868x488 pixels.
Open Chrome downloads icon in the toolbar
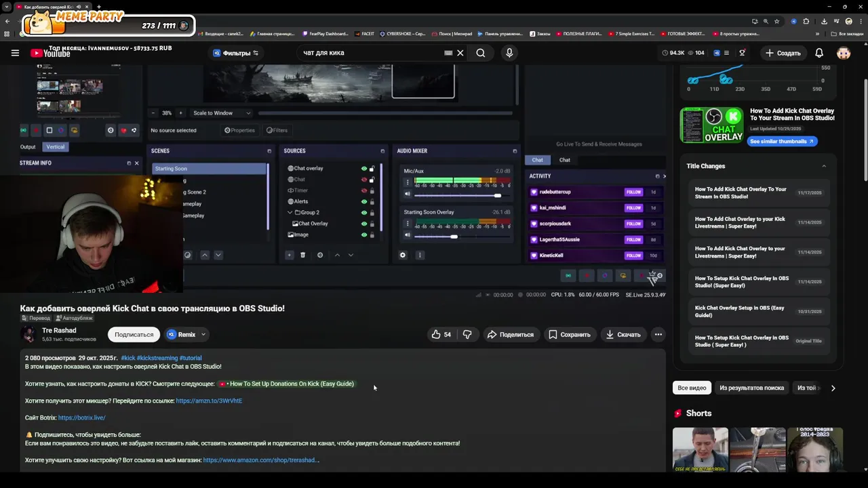(823, 21)
